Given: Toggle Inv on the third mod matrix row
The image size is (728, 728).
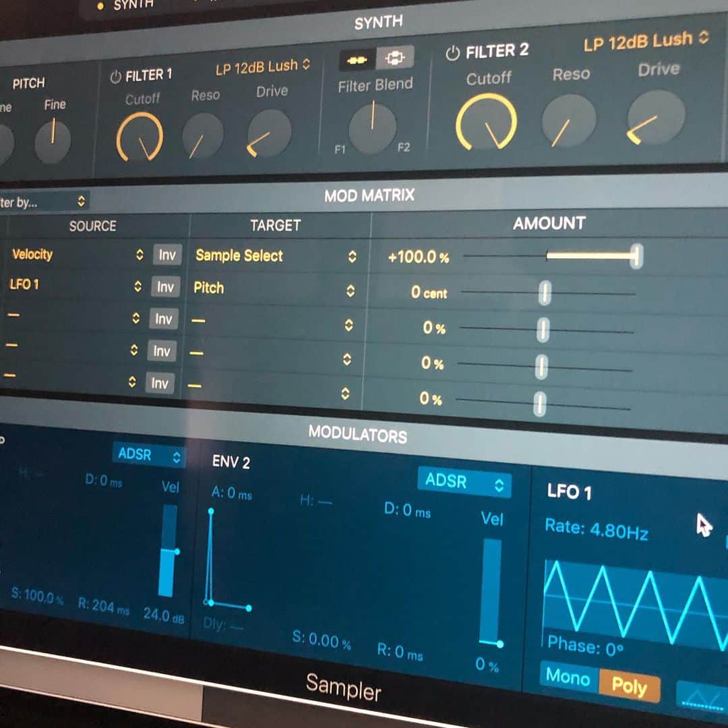Looking at the screenshot, I should point(163,319).
